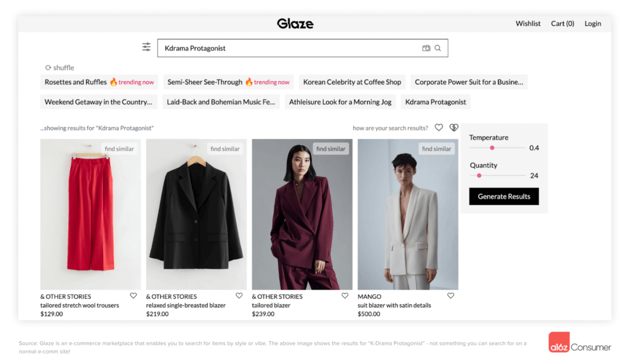Image resolution: width=630 pixels, height=364 pixels.
Task: Select the Rosettes and Ruffles trending suggestion
Action: pos(99,82)
